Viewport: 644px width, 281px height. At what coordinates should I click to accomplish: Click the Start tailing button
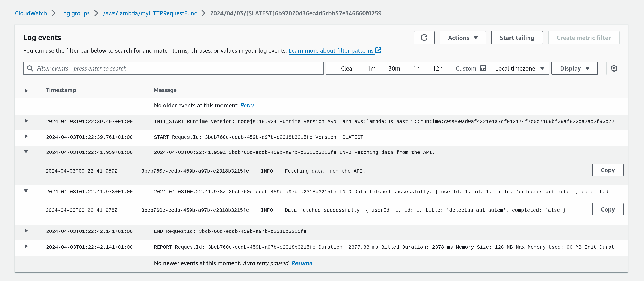coord(517,38)
